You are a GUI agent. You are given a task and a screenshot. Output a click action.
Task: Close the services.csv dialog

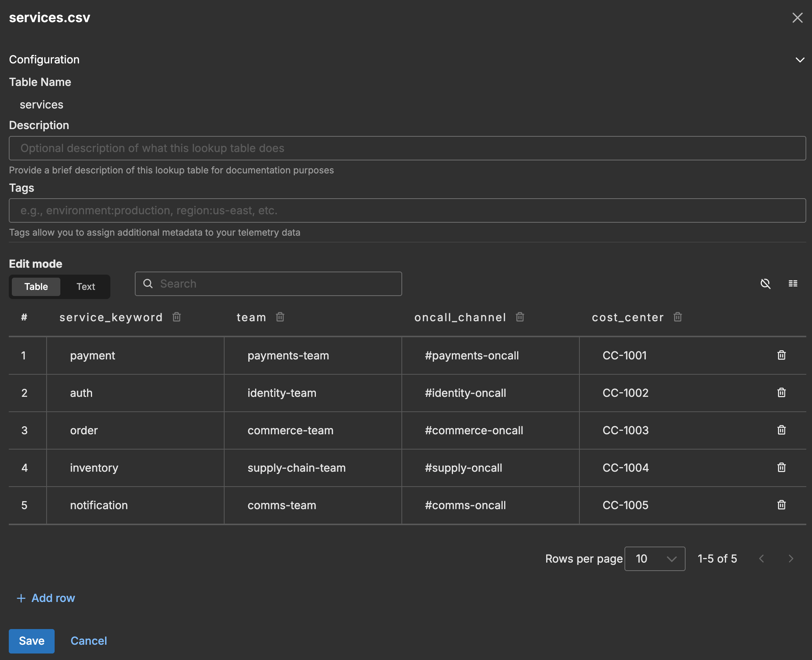[x=798, y=18]
